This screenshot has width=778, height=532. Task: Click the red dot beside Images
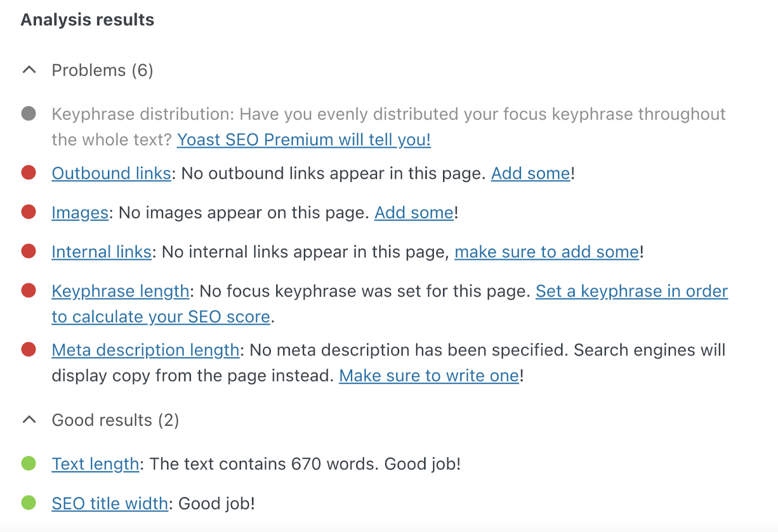pos(29,213)
